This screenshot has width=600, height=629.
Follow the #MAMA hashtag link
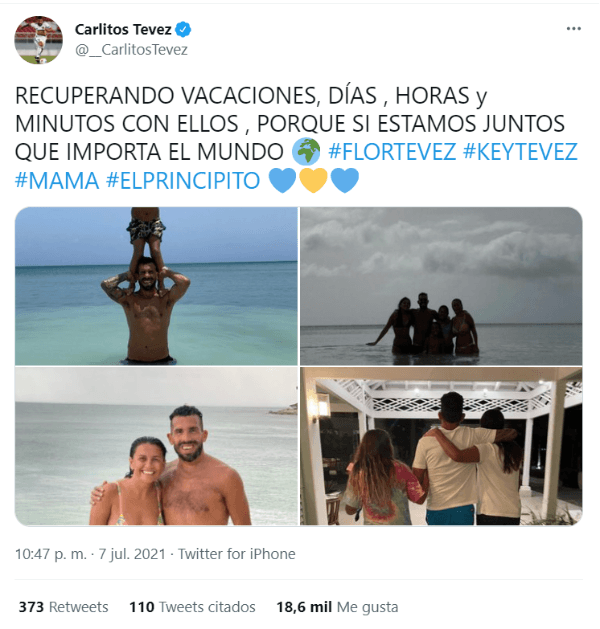coord(57,181)
